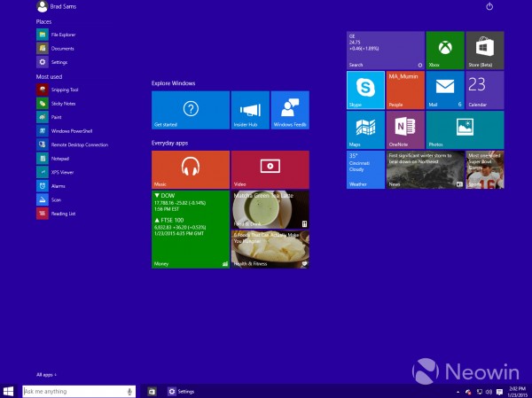The height and width of the screenshot is (398, 532).
Task: Click the Settings button in taskbar
Action: click(x=180, y=391)
